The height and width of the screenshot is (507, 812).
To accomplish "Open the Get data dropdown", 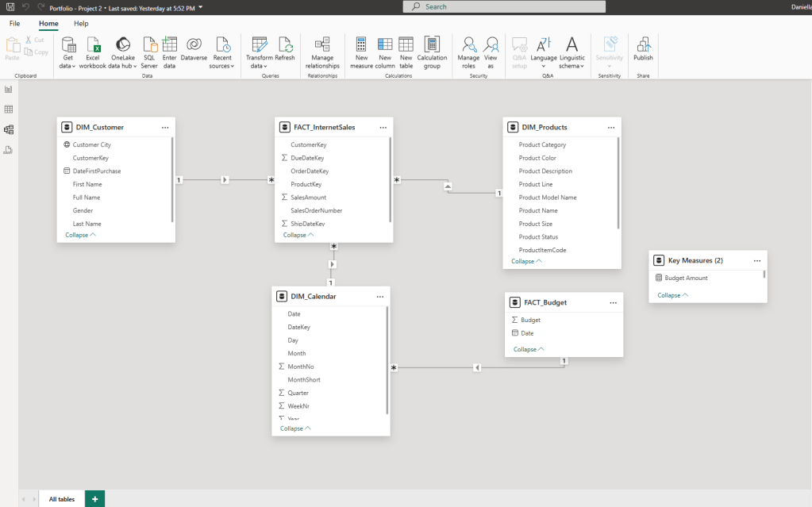I will click(x=68, y=66).
